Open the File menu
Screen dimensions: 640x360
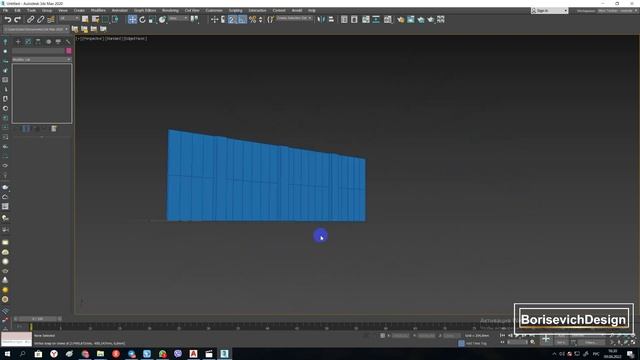[5, 11]
